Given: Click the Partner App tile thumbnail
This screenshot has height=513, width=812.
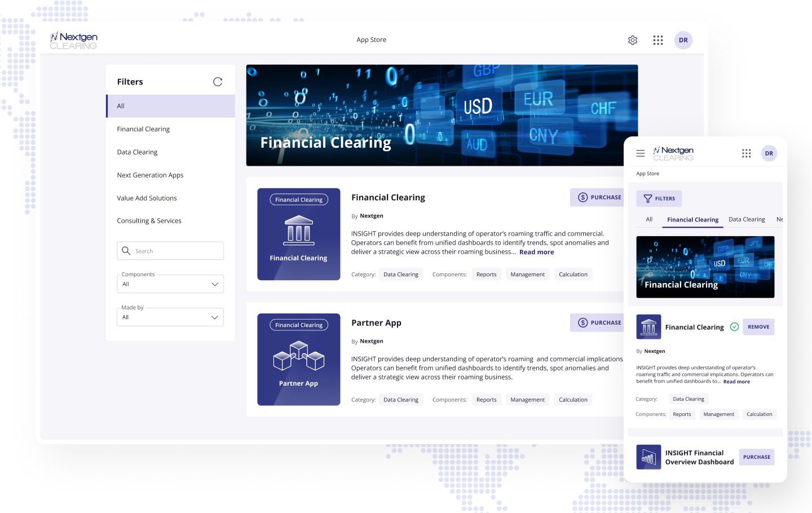Looking at the screenshot, I should pos(299,359).
